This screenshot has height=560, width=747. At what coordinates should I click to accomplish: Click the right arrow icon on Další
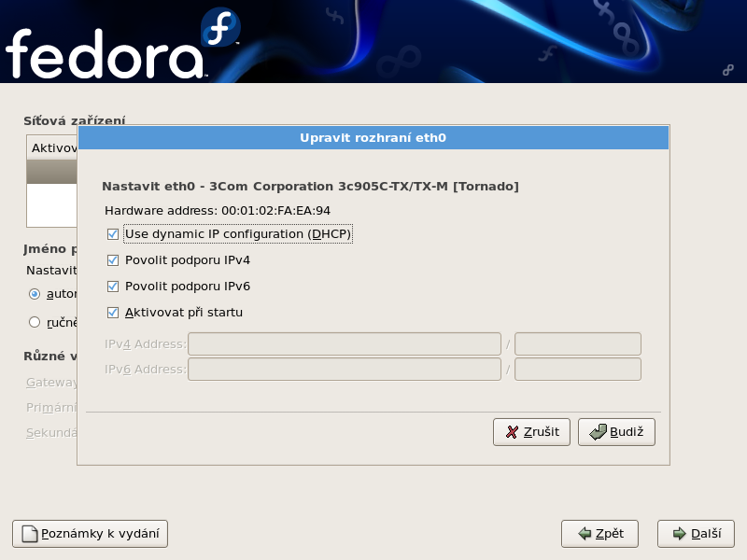680,534
